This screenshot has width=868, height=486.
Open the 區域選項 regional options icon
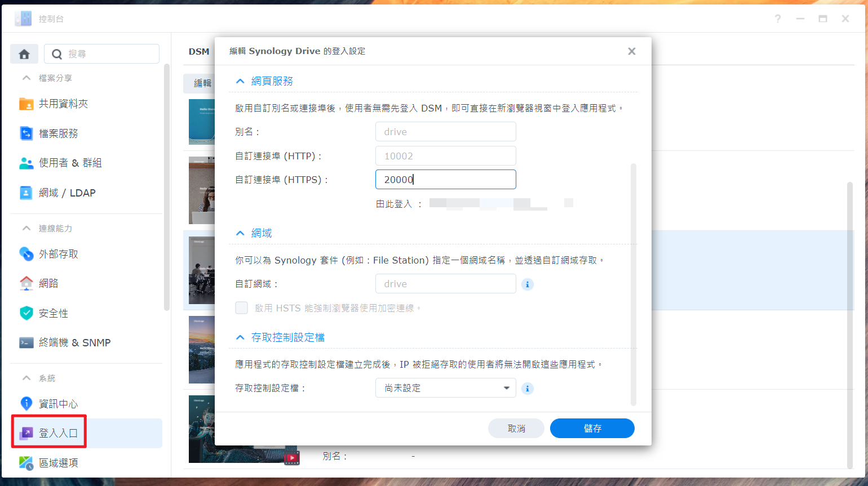26,463
